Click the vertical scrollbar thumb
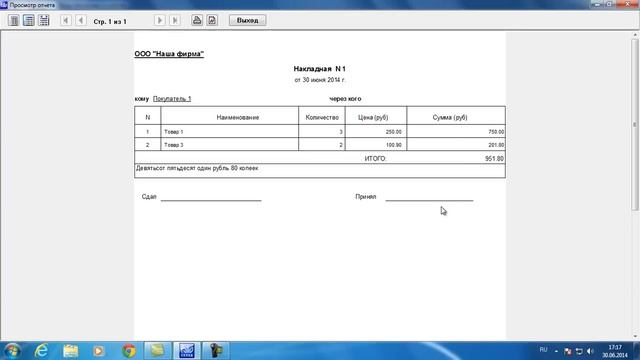640x360 pixels. [635, 124]
